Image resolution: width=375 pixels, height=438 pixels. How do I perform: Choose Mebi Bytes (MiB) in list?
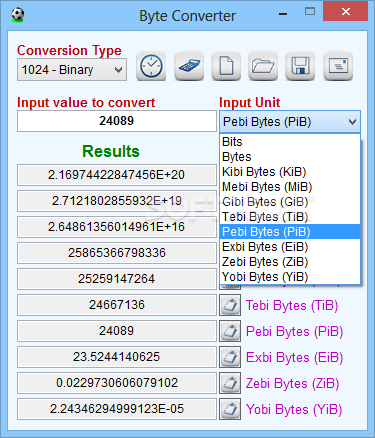(290, 187)
